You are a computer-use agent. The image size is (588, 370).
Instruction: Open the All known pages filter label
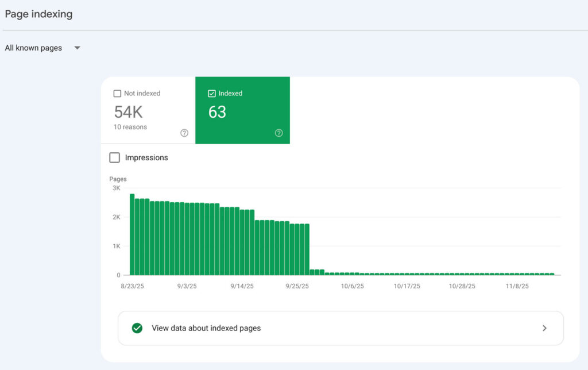pyautogui.click(x=33, y=48)
